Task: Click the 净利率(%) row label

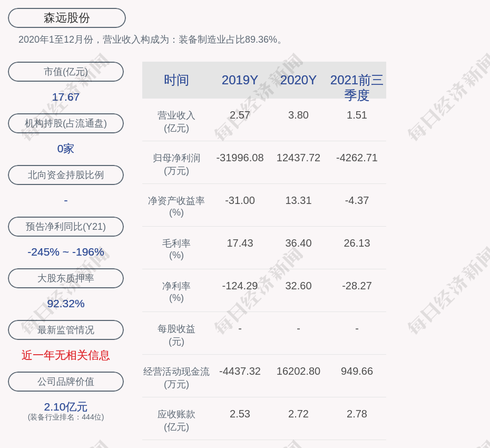Action: [x=177, y=292]
